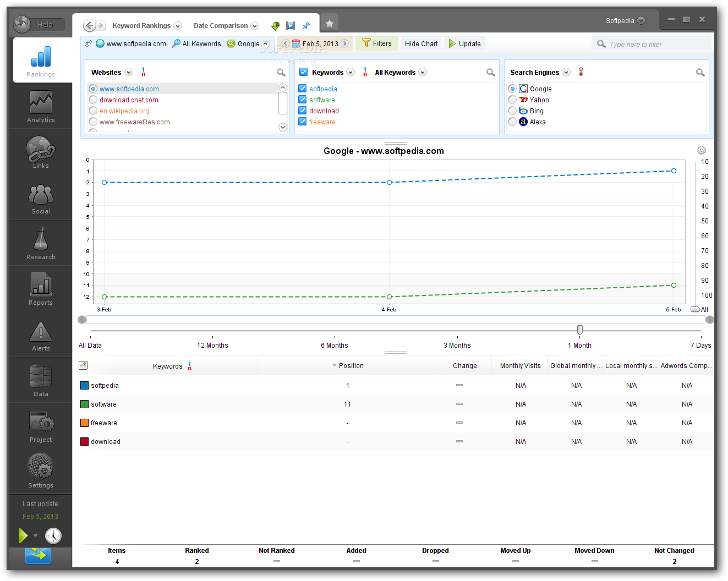Search within the Websites panel
Image resolution: width=728 pixels, height=581 pixels.
(281, 72)
